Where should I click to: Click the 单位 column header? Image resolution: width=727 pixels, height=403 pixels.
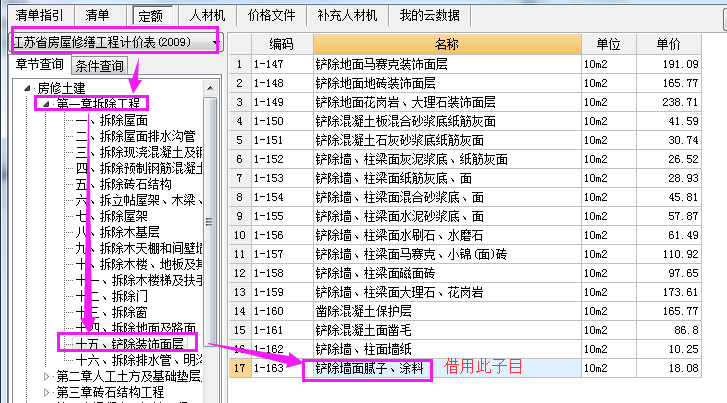click(x=608, y=44)
